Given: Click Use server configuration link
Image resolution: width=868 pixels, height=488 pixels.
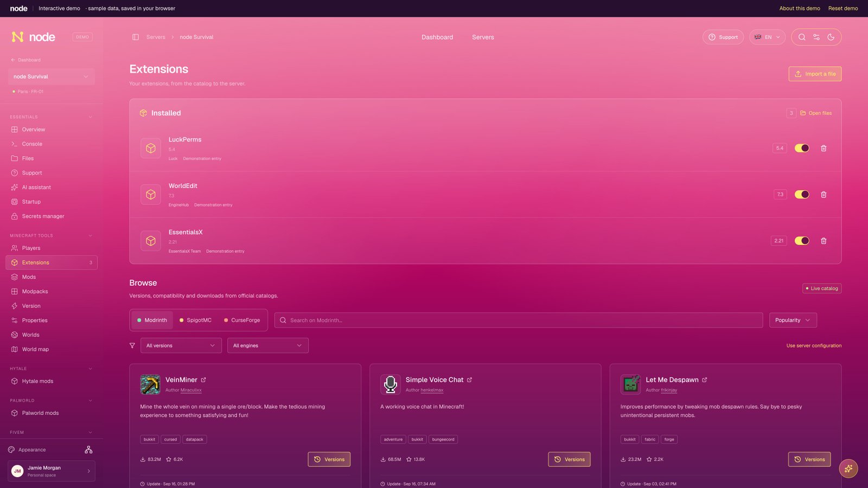Looking at the screenshot, I should (814, 346).
